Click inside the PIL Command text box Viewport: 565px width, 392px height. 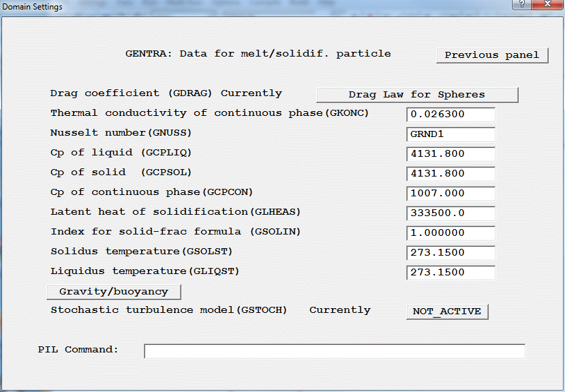[334, 351]
